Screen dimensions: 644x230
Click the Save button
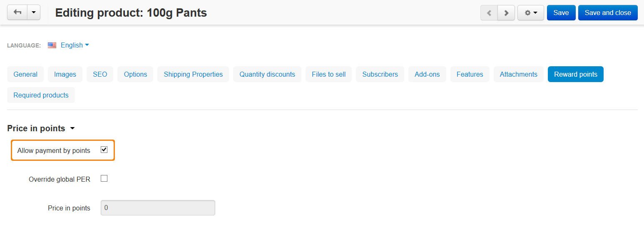tap(561, 13)
